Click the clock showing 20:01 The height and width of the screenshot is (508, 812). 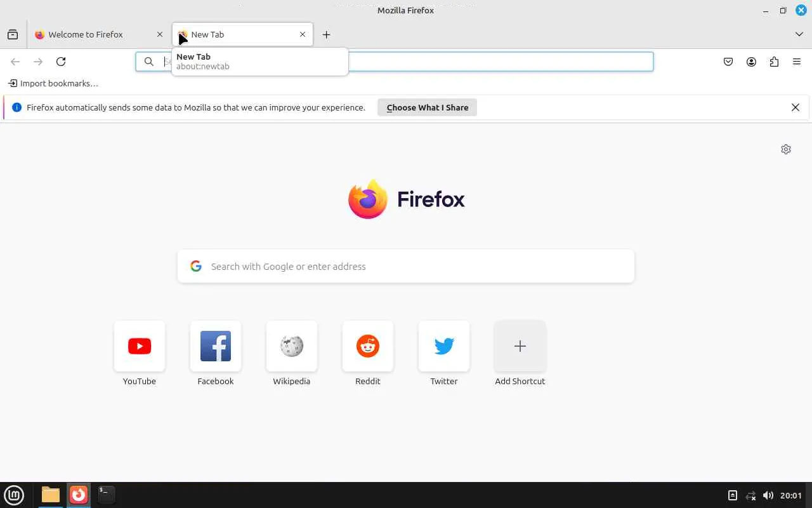[x=791, y=495]
